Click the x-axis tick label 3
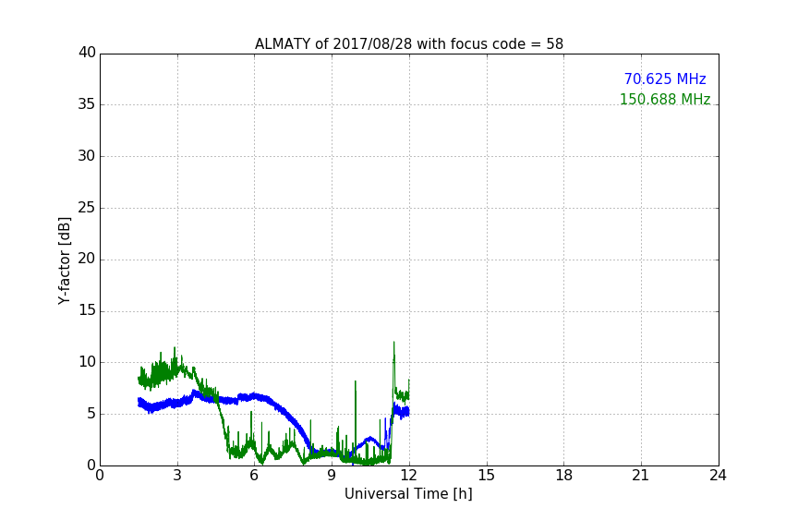The width and height of the screenshot is (798, 532). (x=177, y=476)
